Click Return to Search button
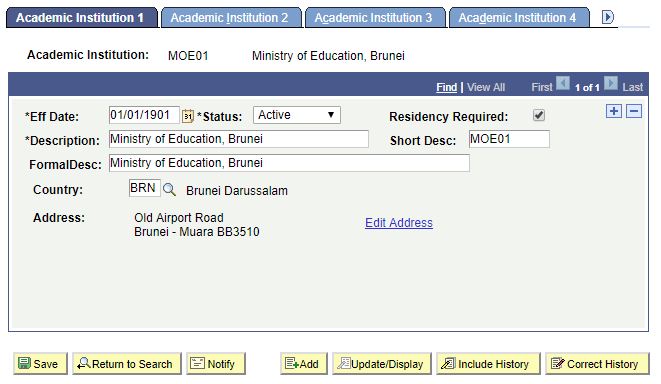Viewport: 661px width, 384px height. 126,363
